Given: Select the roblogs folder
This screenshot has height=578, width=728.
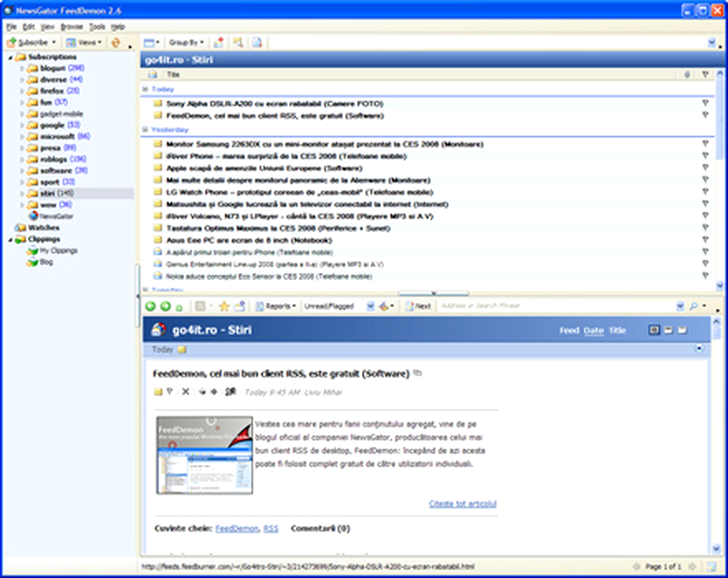Looking at the screenshot, I should [56, 159].
